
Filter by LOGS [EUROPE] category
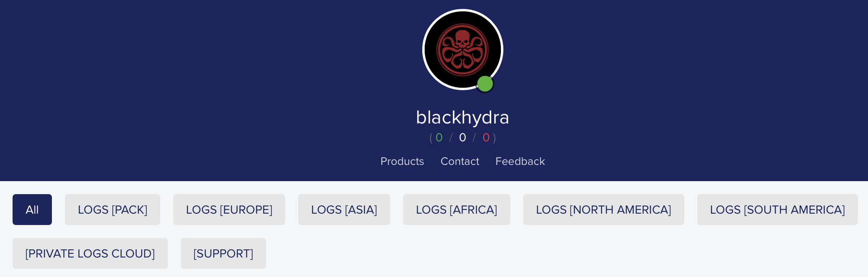[229, 210]
